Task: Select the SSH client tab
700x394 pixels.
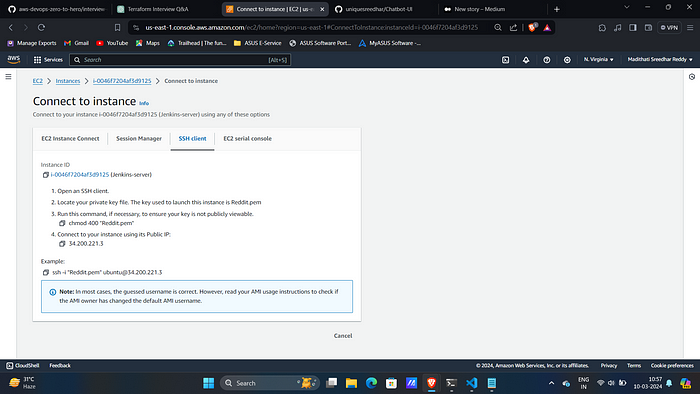Action: [192, 139]
